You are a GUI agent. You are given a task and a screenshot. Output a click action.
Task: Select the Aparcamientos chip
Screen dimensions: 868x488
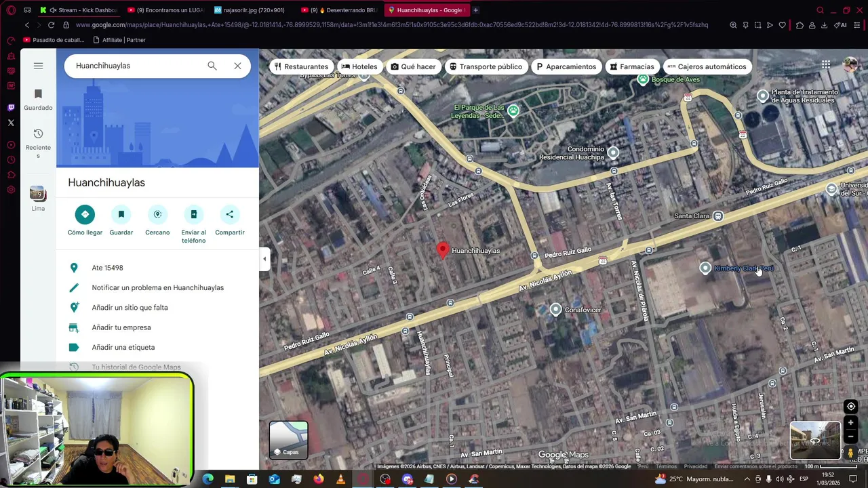pyautogui.click(x=566, y=66)
